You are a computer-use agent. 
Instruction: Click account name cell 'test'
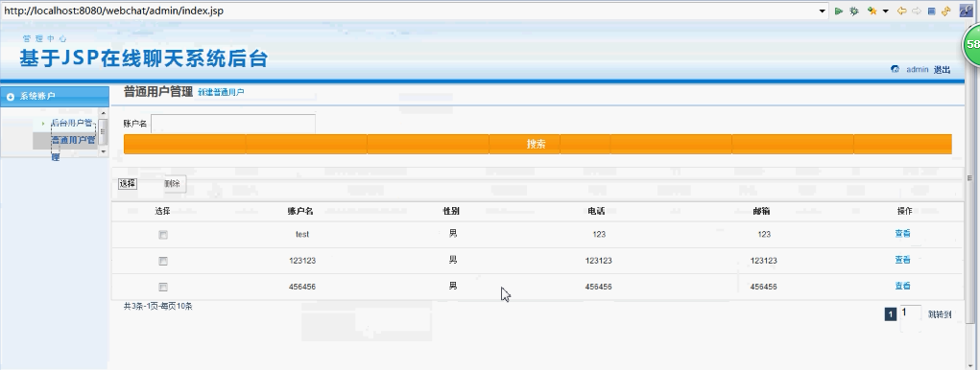click(x=302, y=235)
